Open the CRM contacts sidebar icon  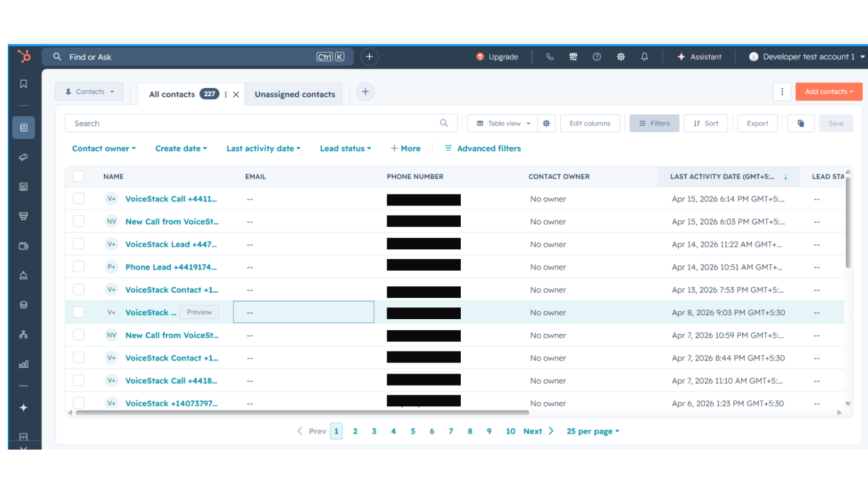[x=24, y=127]
